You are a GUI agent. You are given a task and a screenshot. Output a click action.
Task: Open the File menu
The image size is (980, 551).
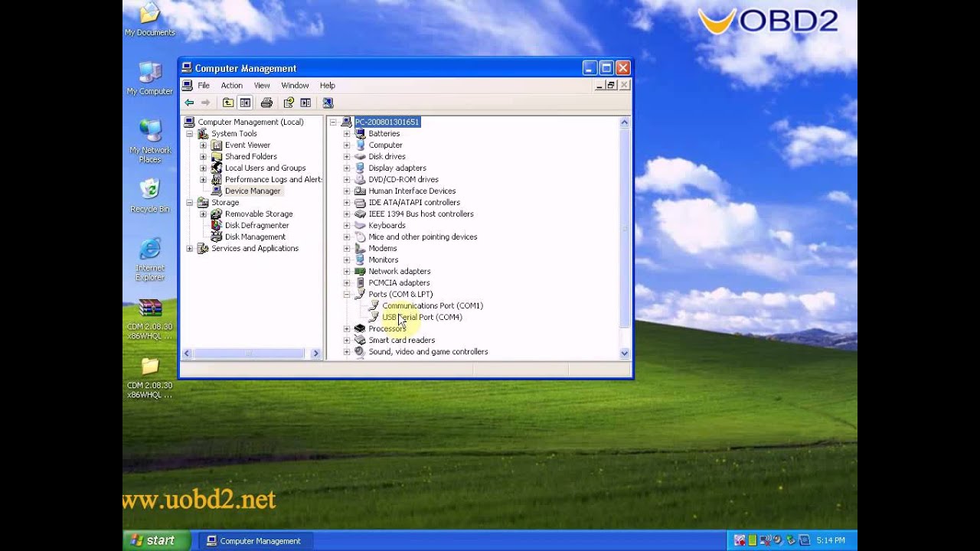tap(204, 86)
